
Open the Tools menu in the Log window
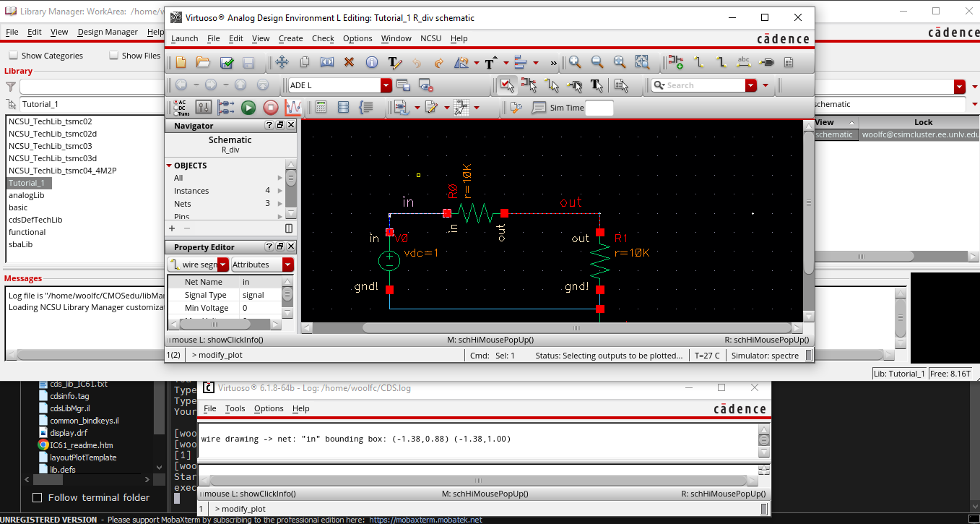235,408
